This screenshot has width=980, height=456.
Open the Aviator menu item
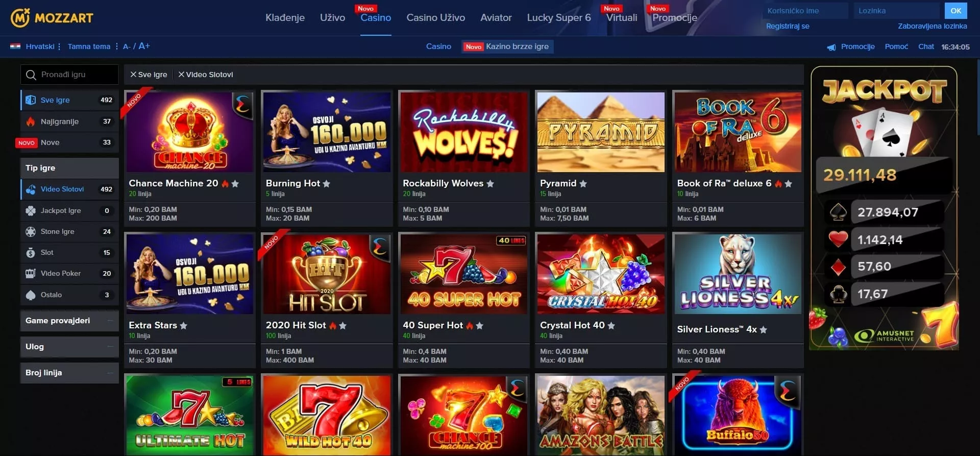point(496,18)
